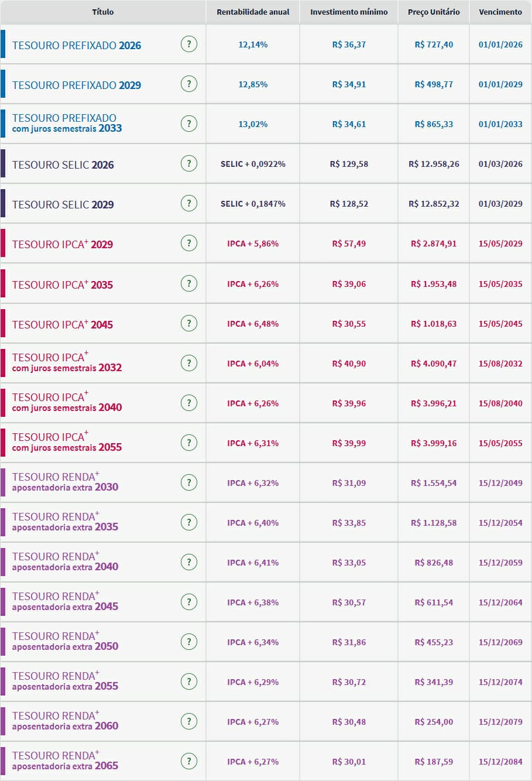This screenshot has width=532, height=781.
Task: Open Tesouro IPCA+ com juros semestrais 2055
Action: click(67, 441)
